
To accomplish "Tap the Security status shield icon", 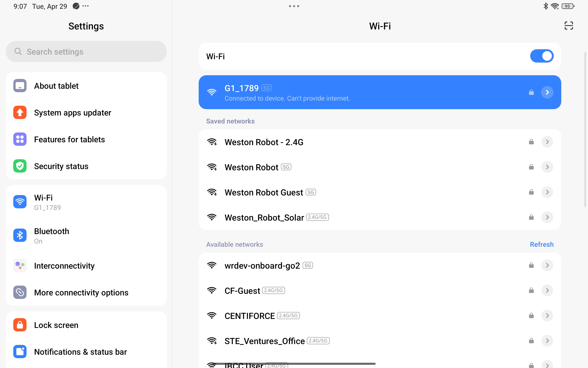I will (20, 166).
